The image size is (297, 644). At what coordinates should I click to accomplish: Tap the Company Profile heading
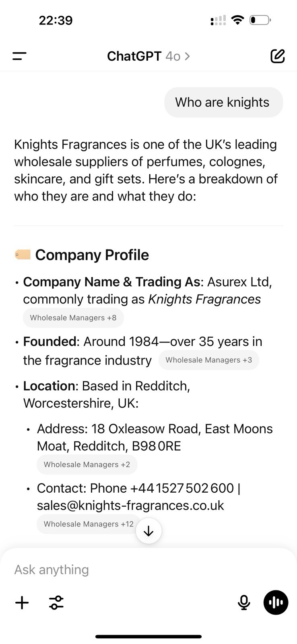pyautogui.click(x=92, y=255)
